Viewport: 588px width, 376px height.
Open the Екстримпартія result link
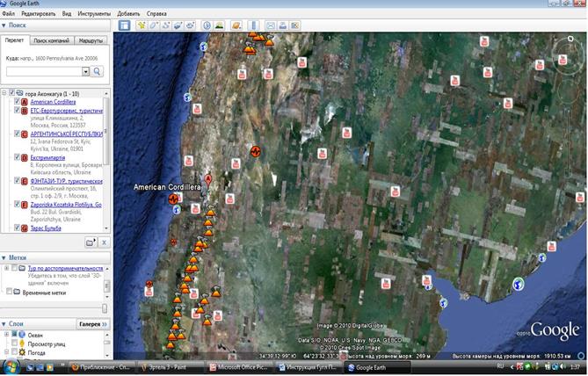47,158
